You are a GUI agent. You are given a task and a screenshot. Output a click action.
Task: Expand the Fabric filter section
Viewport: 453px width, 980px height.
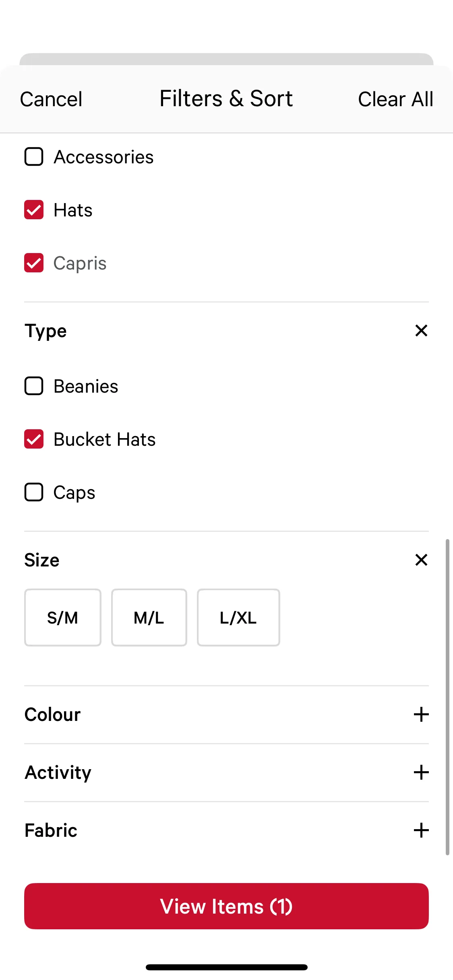point(421,830)
